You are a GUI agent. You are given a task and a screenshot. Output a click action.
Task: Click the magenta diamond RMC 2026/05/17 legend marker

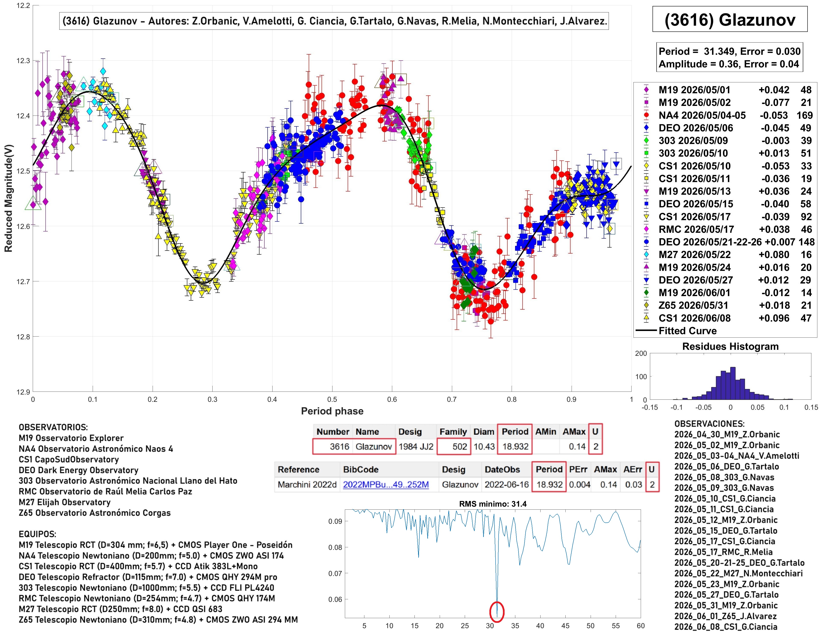click(646, 229)
